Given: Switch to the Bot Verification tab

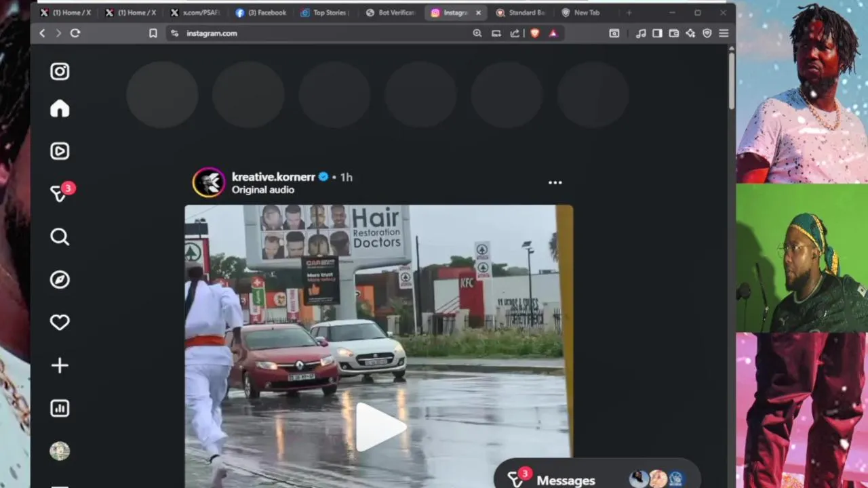Looking at the screenshot, I should click(391, 12).
